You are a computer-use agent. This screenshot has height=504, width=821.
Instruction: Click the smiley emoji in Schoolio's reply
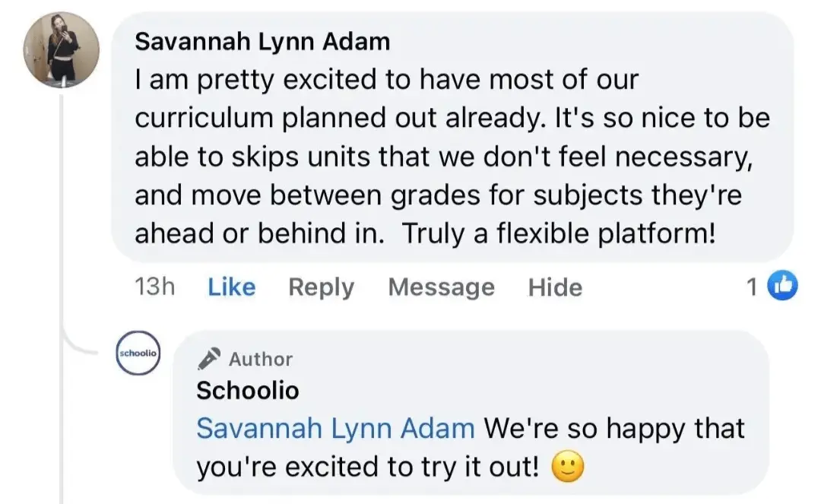[x=566, y=468]
